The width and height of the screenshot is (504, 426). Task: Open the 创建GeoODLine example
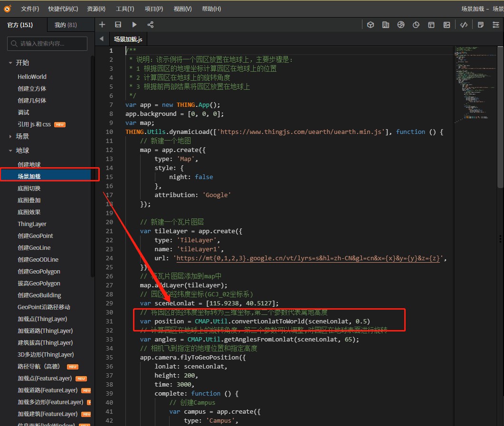coord(38,260)
